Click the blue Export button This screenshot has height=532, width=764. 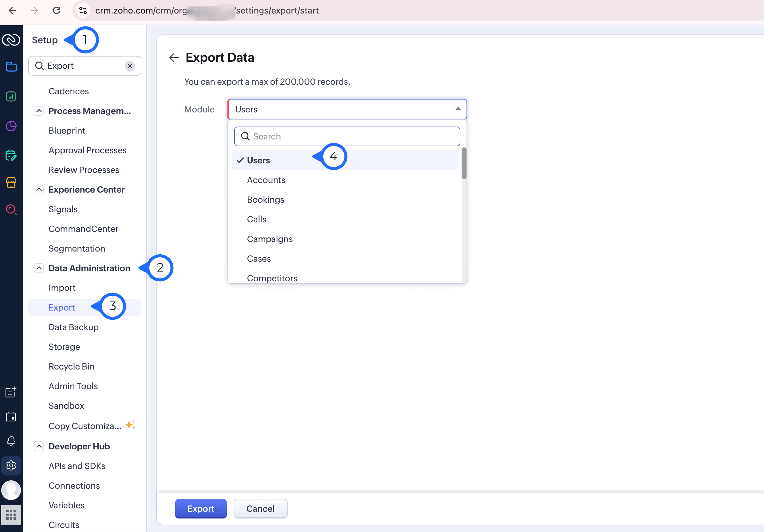[201, 508]
